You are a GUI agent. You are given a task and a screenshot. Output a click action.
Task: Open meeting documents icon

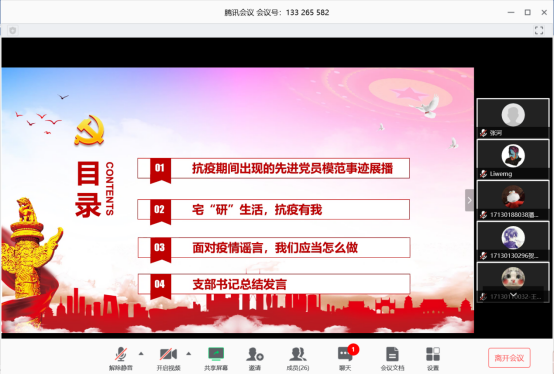tap(392, 354)
